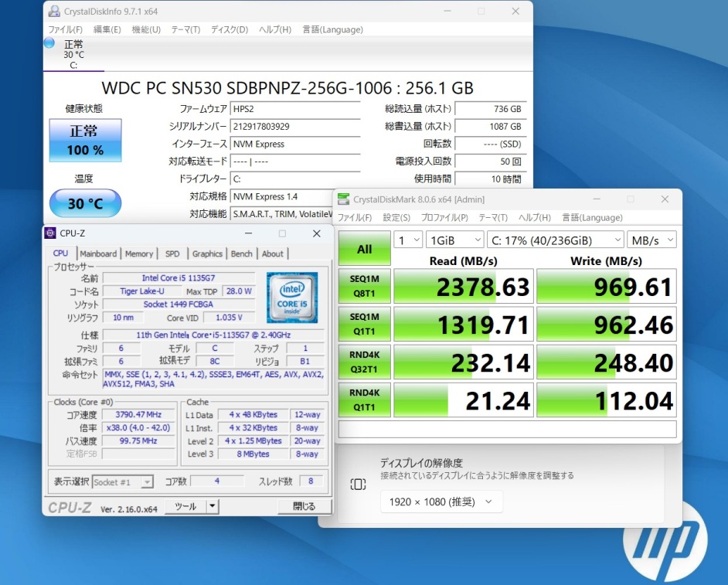This screenshot has height=585, width=728.
Task: Open CrystalDiskMark テーマ(T) menu
Action: tap(493, 218)
